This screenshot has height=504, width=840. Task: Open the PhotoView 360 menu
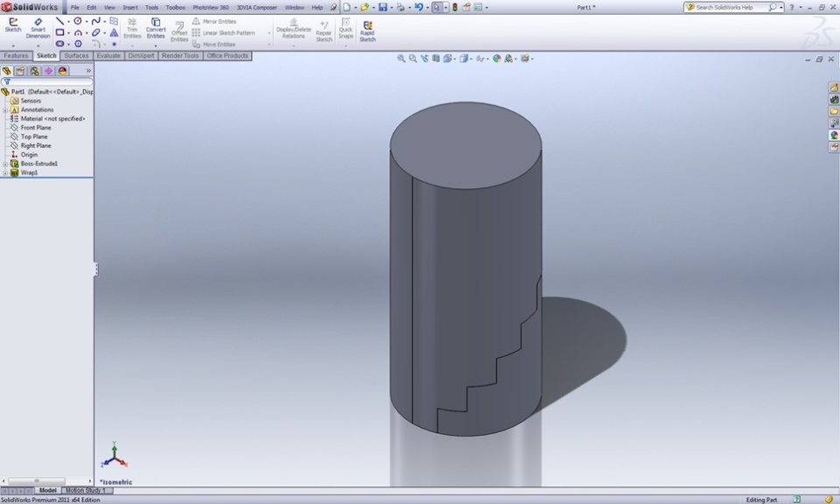(211, 8)
